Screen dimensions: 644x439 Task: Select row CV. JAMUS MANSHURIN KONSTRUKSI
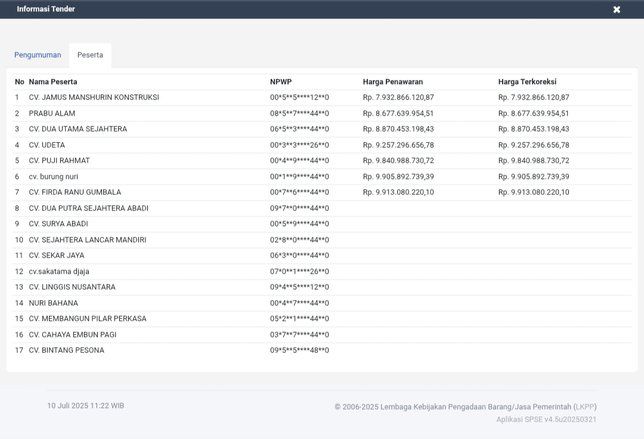[94, 97]
